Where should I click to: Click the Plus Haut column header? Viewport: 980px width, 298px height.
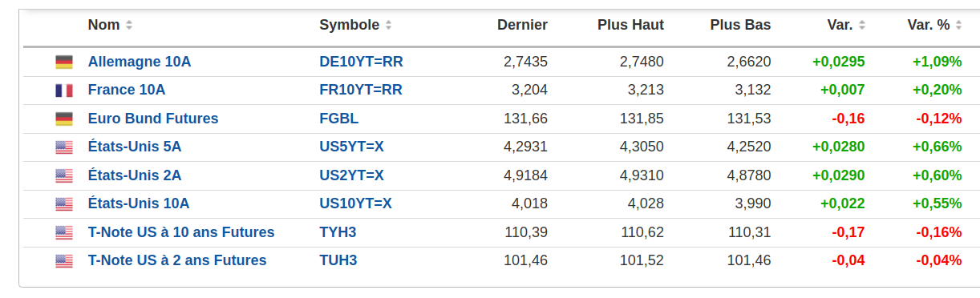[x=631, y=25]
